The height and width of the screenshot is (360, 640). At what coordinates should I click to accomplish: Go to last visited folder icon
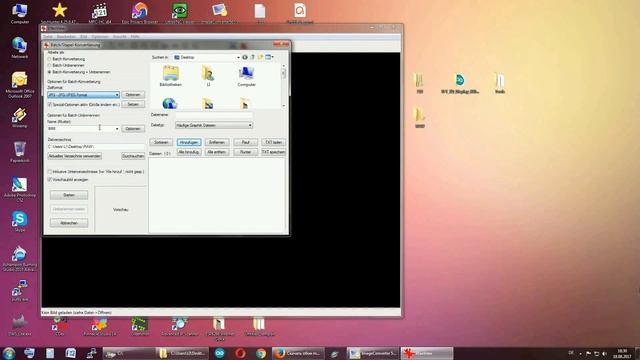(245, 58)
